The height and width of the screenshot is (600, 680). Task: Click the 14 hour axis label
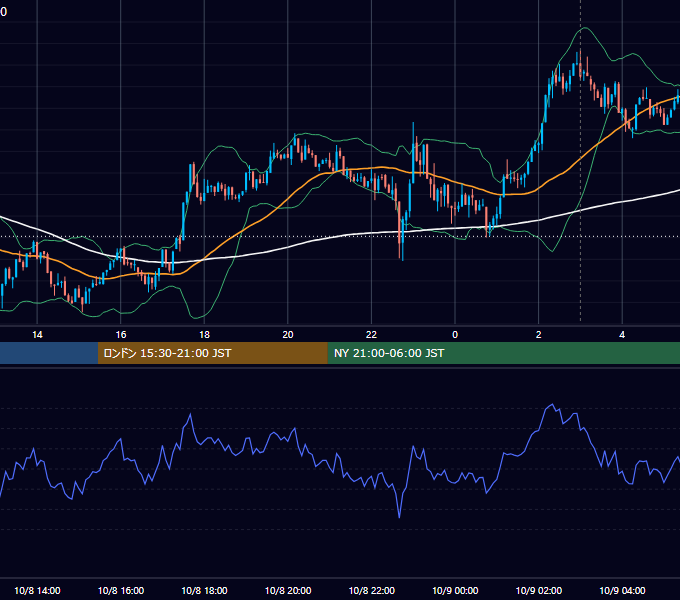tap(37, 335)
